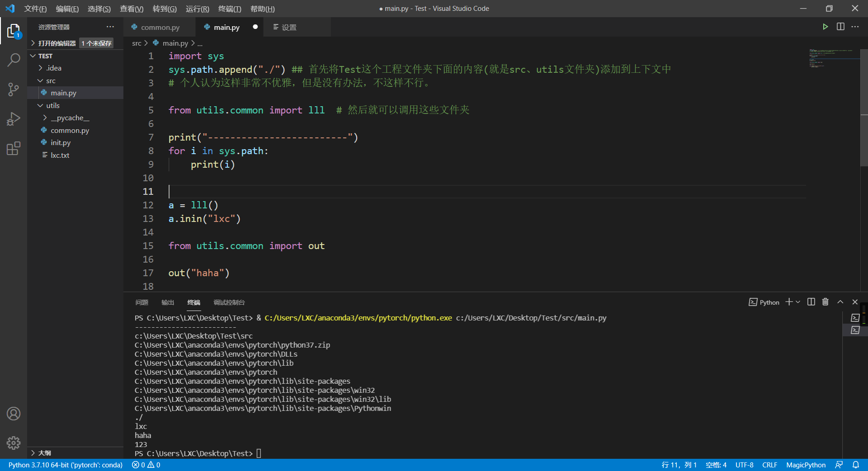
Task: Click the Python terminal label
Action: pos(764,302)
